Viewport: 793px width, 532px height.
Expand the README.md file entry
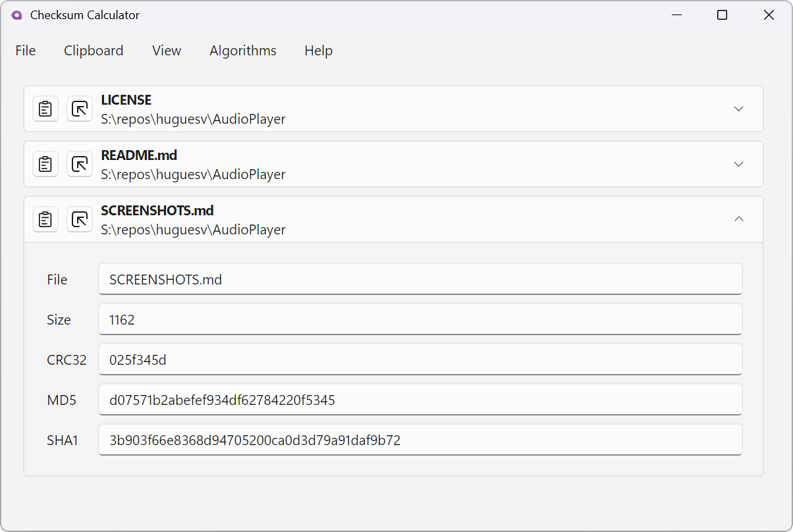(x=738, y=164)
